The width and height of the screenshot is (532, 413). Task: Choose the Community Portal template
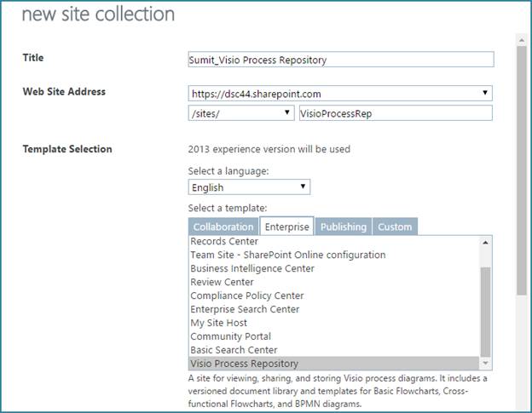228,336
